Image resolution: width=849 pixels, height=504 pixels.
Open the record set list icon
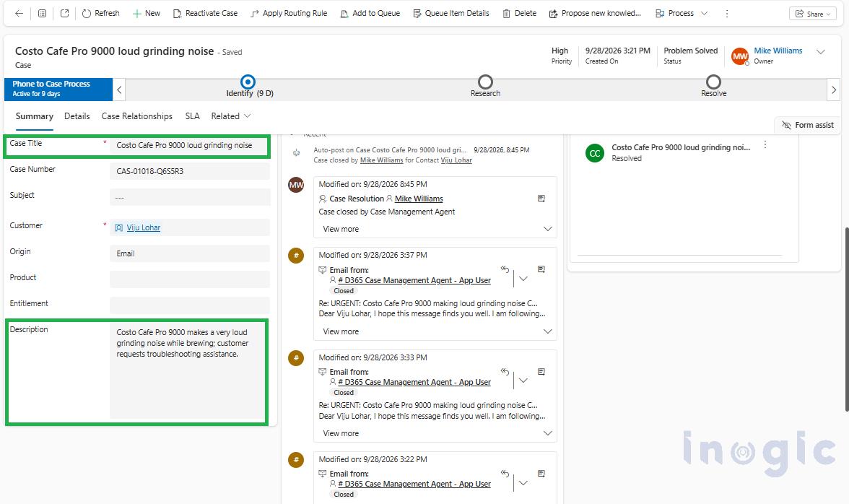42,14
